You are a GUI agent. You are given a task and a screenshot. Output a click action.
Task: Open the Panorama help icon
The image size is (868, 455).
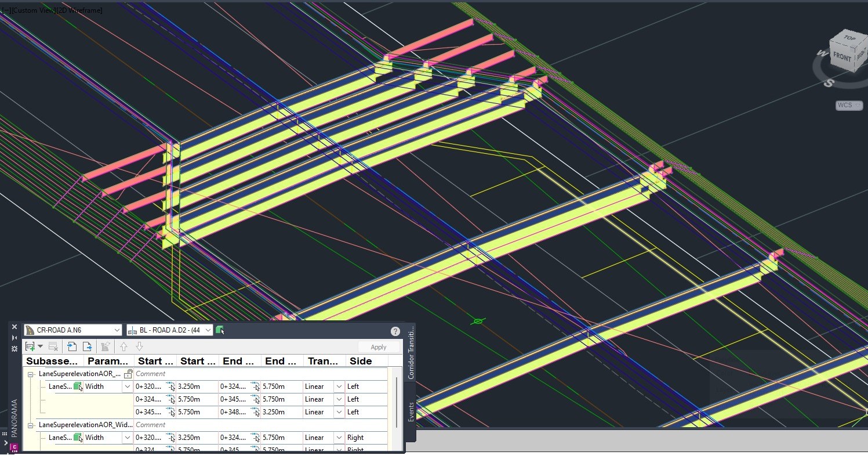(x=395, y=331)
